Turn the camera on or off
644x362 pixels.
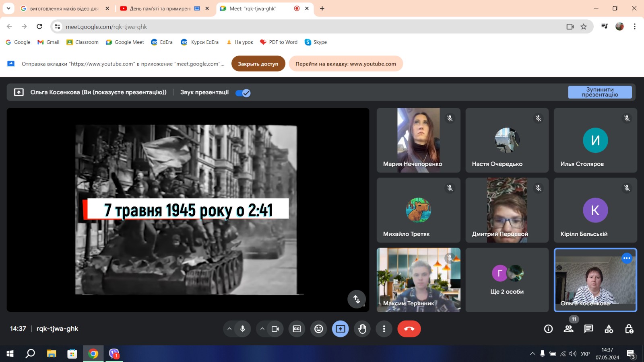(x=275, y=329)
